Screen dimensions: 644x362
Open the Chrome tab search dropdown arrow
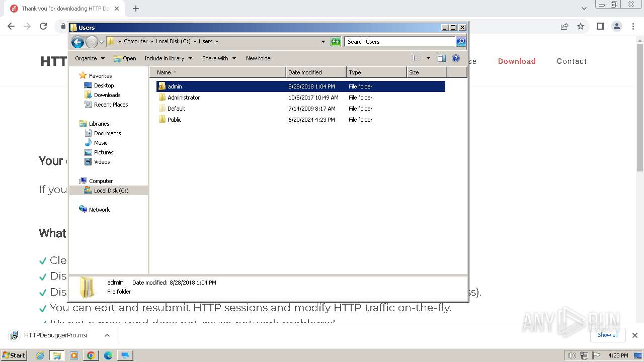pyautogui.click(x=584, y=9)
